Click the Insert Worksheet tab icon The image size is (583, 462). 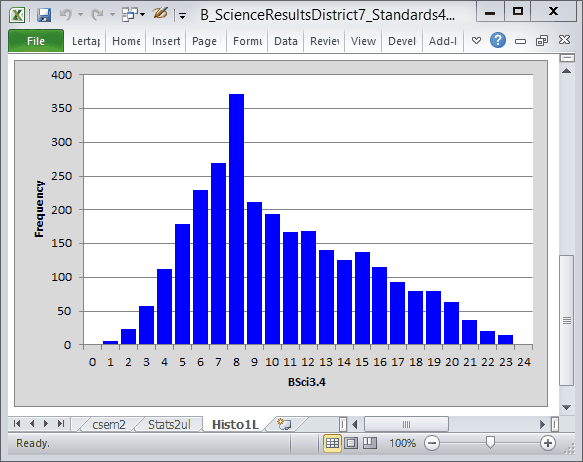click(x=284, y=424)
